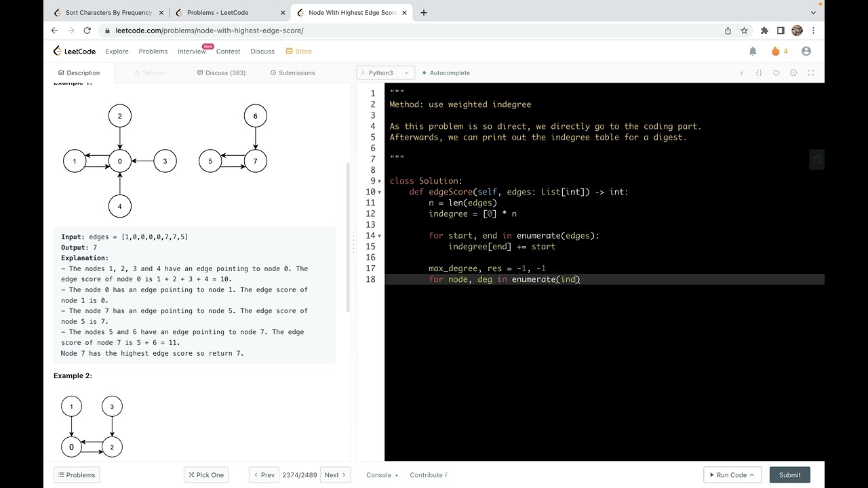Open Chrome three-dot menu
The width and height of the screenshot is (868, 488).
pos(813,30)
